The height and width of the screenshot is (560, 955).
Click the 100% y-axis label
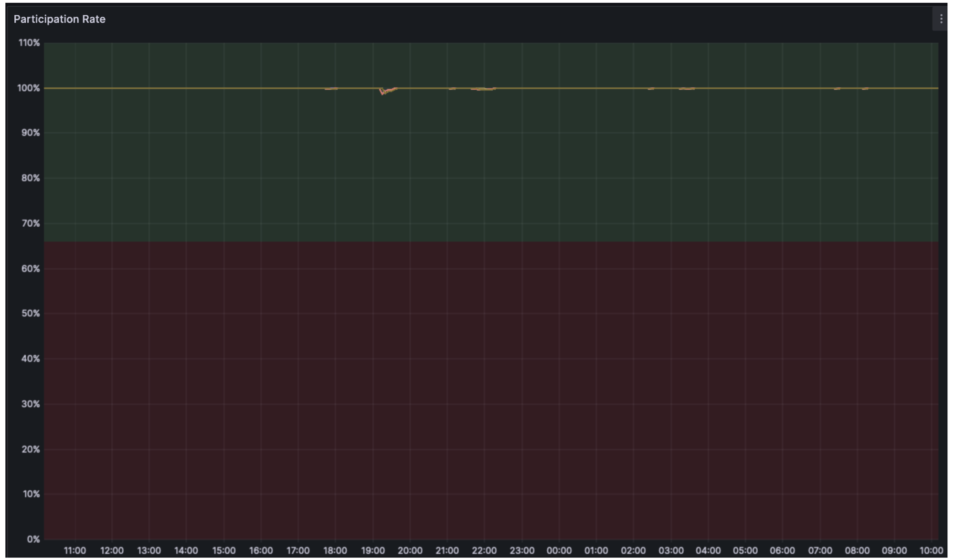29,88
